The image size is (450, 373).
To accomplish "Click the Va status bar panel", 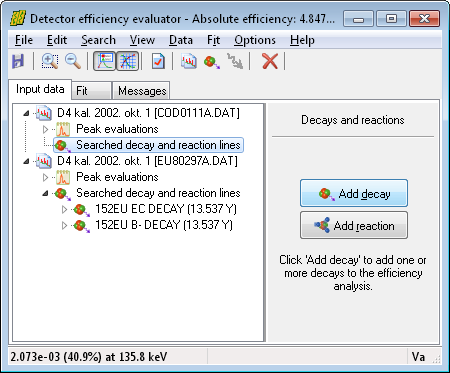I will pos(418,357).
